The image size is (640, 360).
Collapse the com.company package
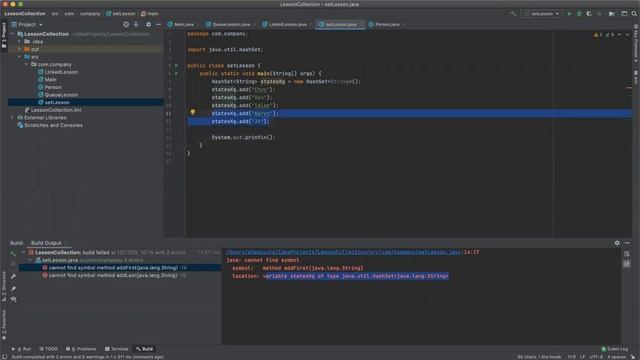[x=26, y=64]
